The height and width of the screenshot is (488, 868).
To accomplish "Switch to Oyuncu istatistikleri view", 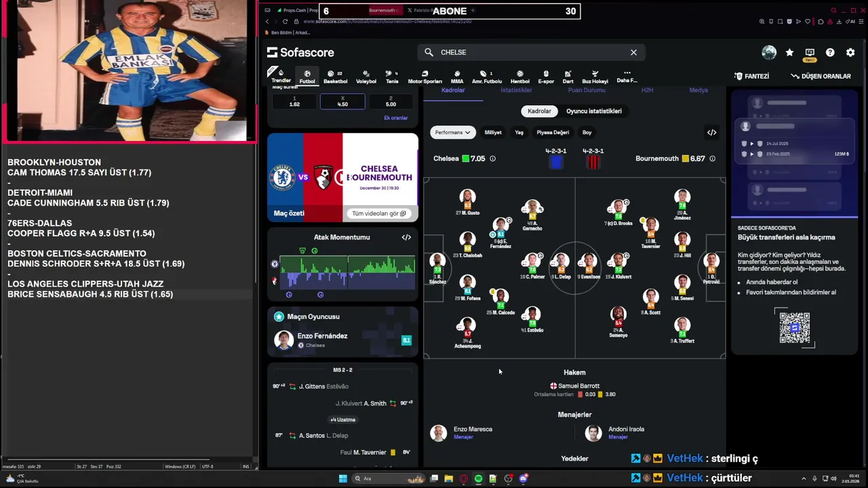I will 594,111.
